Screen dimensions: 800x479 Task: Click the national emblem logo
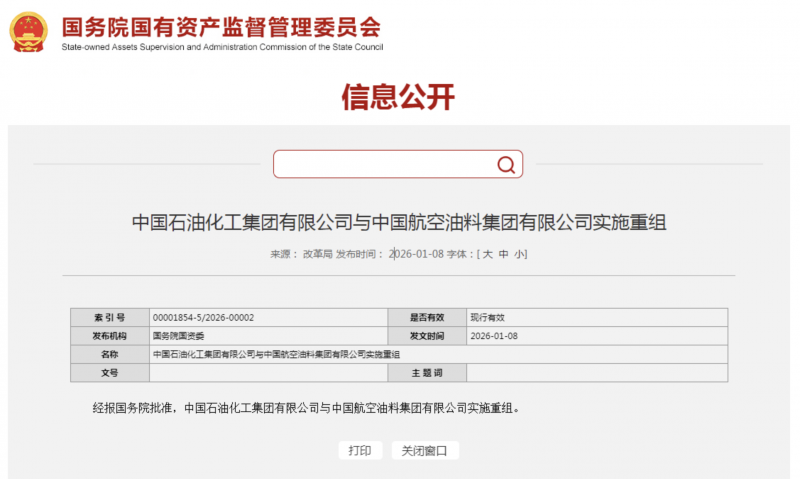[29, 32]
